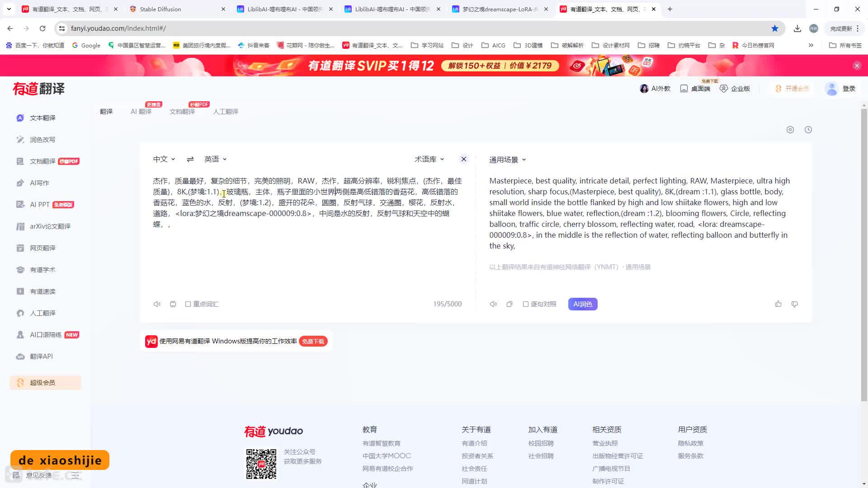The height and width of the screenshot is (488, 868).
Task: Open Google bookmark
Action: coord(86,45)
